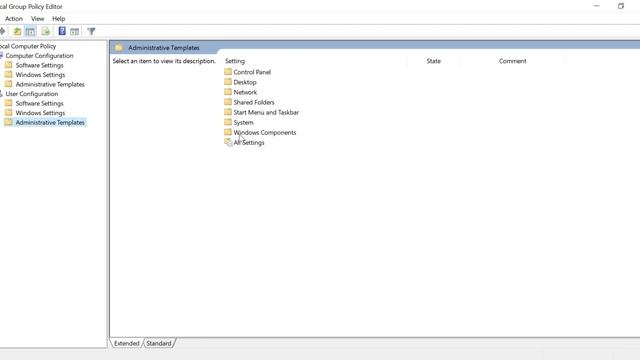Screen dimensions: 640x360
Task: Select Local Computer Policy root node
Action: pyautogui.click(x=28, y=46)
